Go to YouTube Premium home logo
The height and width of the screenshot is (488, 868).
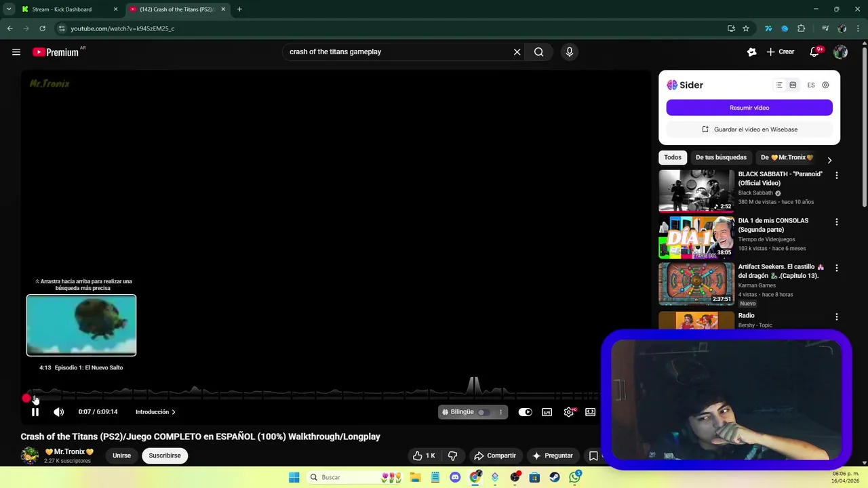[56, 52]
